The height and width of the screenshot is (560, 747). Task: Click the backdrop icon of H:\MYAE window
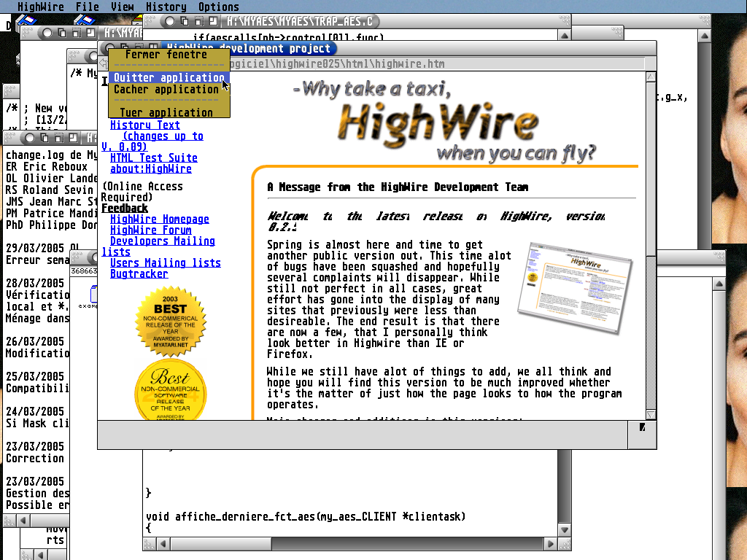tap(62, 33)
